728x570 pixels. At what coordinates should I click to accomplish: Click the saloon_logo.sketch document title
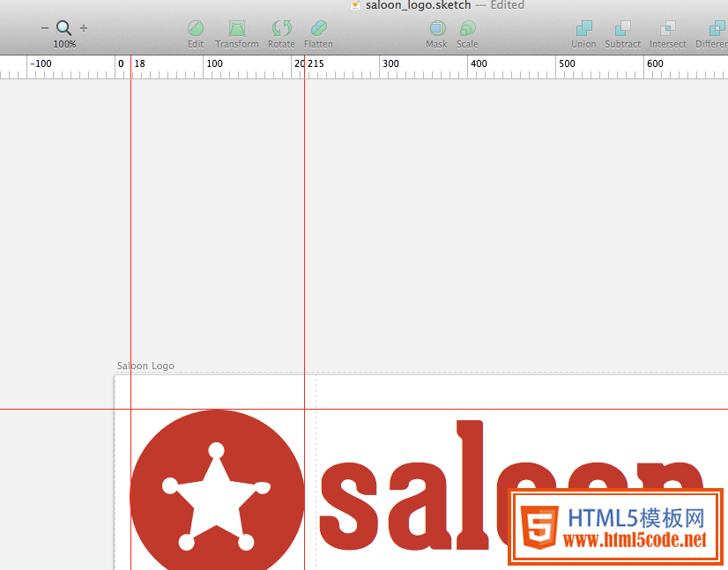click(x=419, y=5)
